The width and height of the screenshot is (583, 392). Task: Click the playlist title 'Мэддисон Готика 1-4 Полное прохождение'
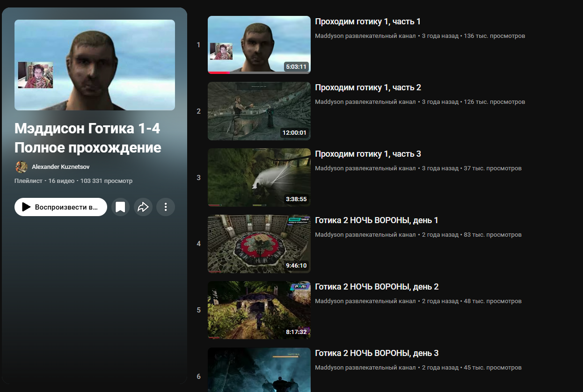pyautogui.click(x=88, y=138)
